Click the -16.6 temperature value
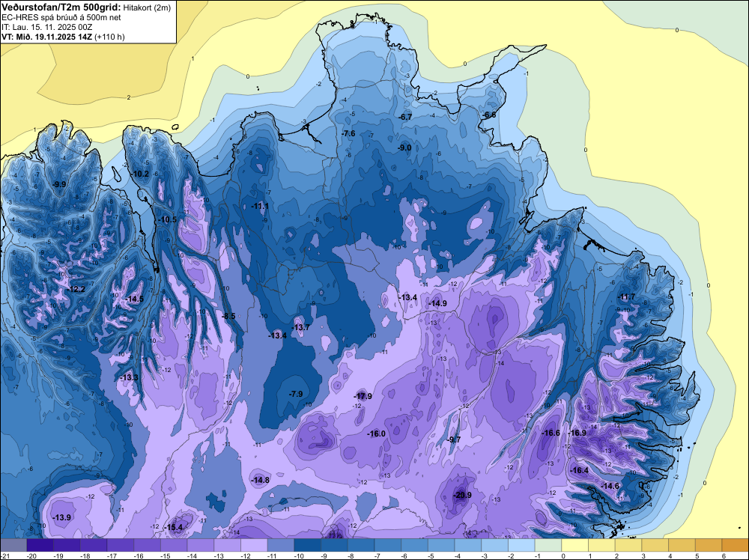 [x=551, y=433]
